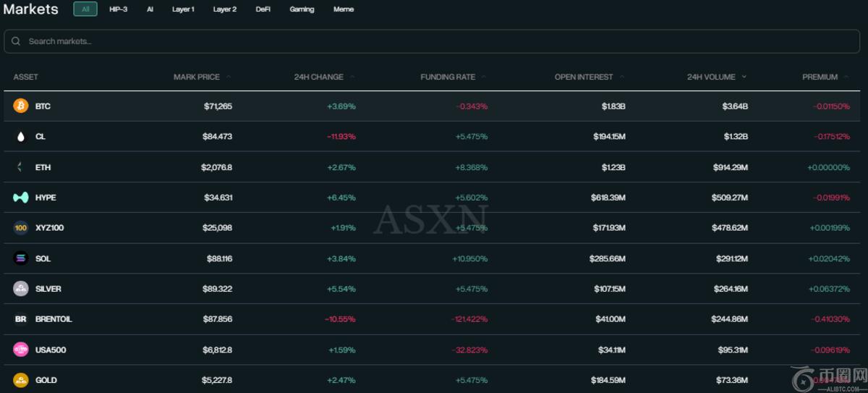
Task: Sort by the 24H Volume column arrow
Action: point(744,77)
